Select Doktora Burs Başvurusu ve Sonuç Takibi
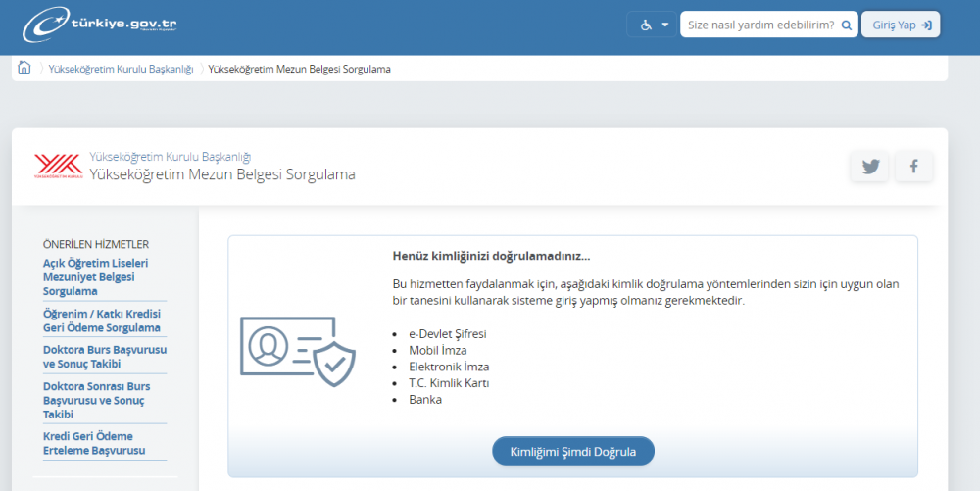 tap(104, 357)
